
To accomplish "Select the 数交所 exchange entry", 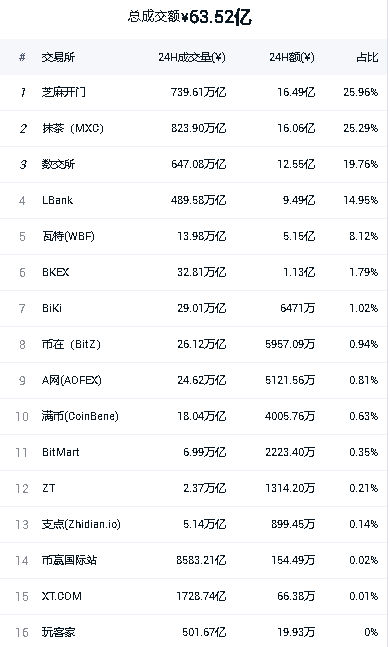I will click(x=193, y=164).
